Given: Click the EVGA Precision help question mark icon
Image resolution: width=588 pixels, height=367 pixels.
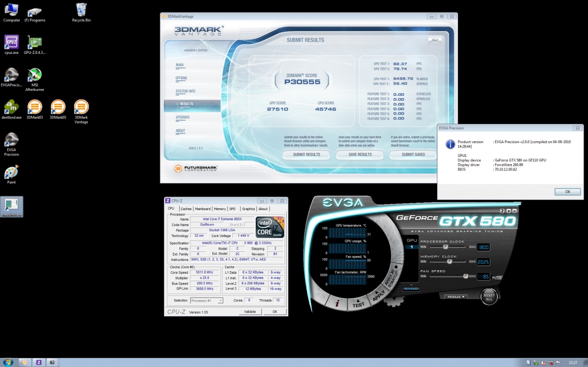Looking at the screenshot, I should [503, 211].
